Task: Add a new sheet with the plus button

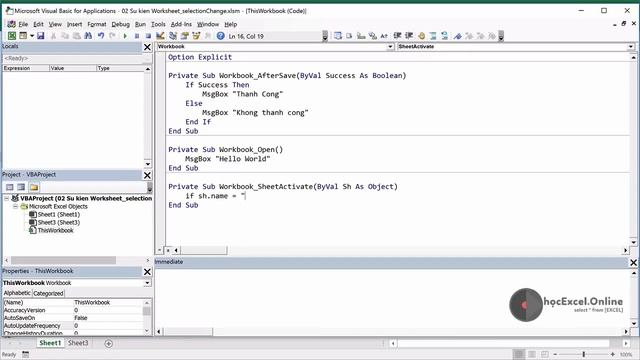Action: click(x=109, y=344)
